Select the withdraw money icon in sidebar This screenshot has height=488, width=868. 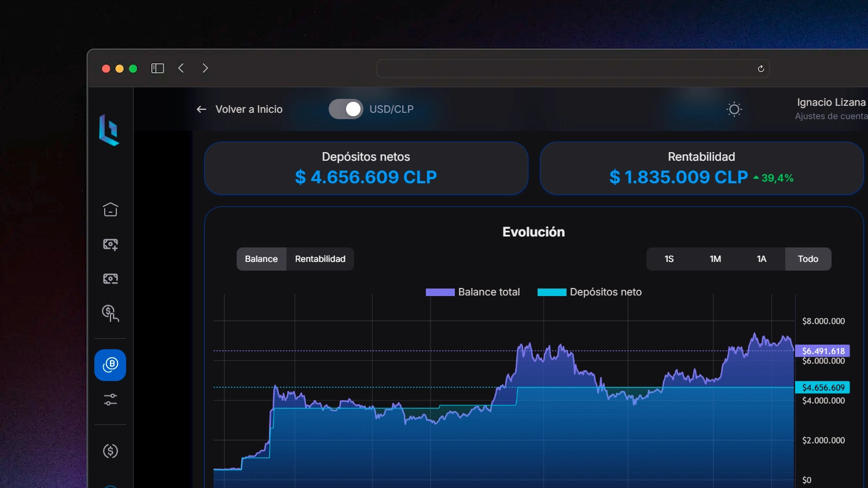pos(110,278)
